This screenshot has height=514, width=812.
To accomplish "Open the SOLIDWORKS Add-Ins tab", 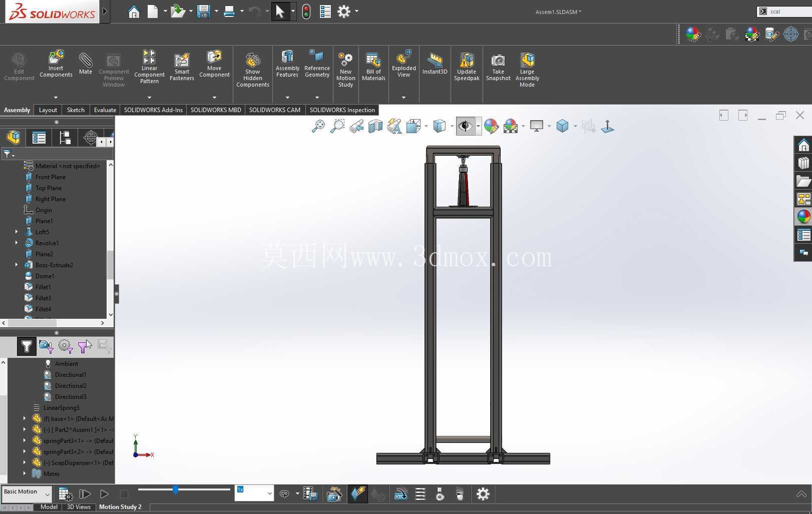I will [153, 110].
